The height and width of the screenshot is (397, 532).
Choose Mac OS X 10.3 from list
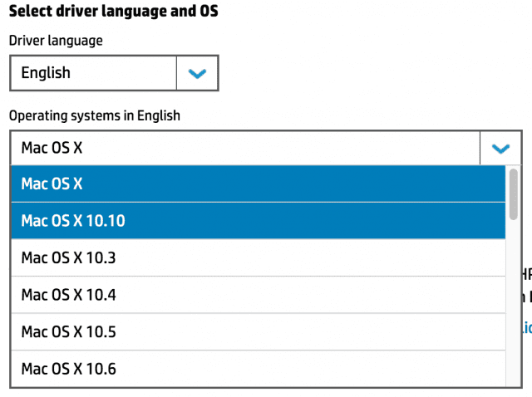point(259,257)
